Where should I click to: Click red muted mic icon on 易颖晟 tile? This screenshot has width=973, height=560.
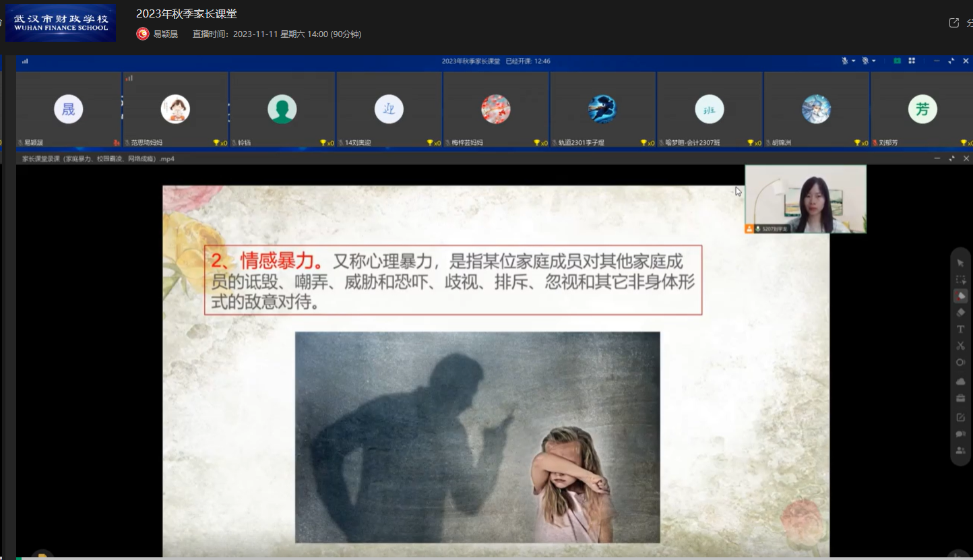(x=117, y=143)
